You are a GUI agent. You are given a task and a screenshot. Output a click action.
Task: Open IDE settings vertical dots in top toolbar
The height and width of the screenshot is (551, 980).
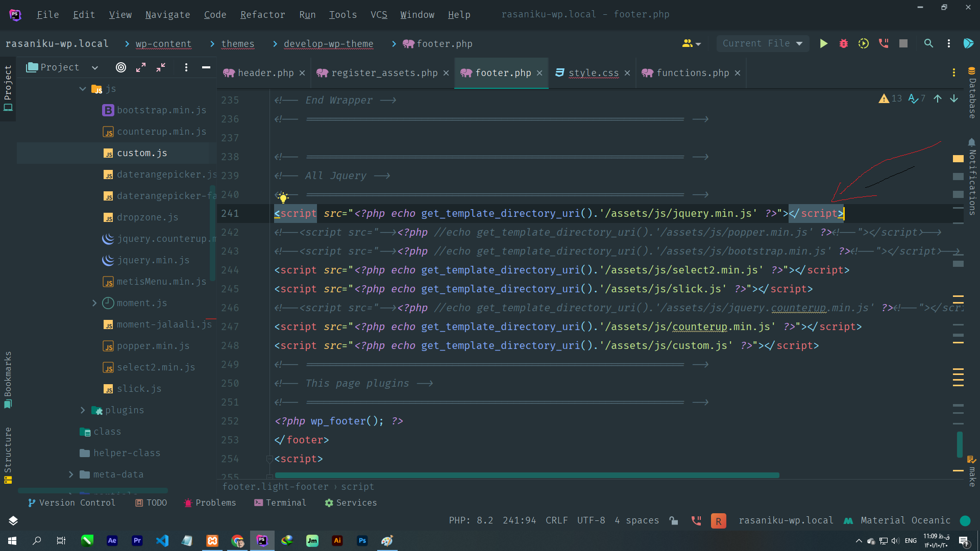click(949, 44)
